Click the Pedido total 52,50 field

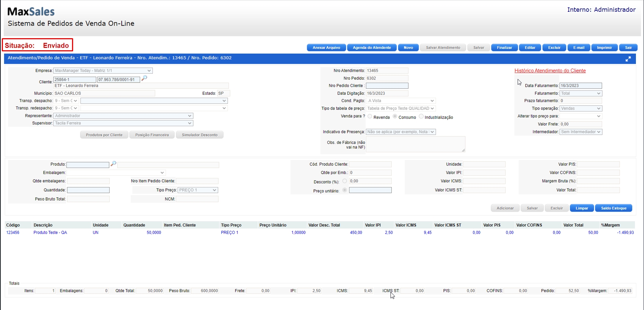[568, 291]
